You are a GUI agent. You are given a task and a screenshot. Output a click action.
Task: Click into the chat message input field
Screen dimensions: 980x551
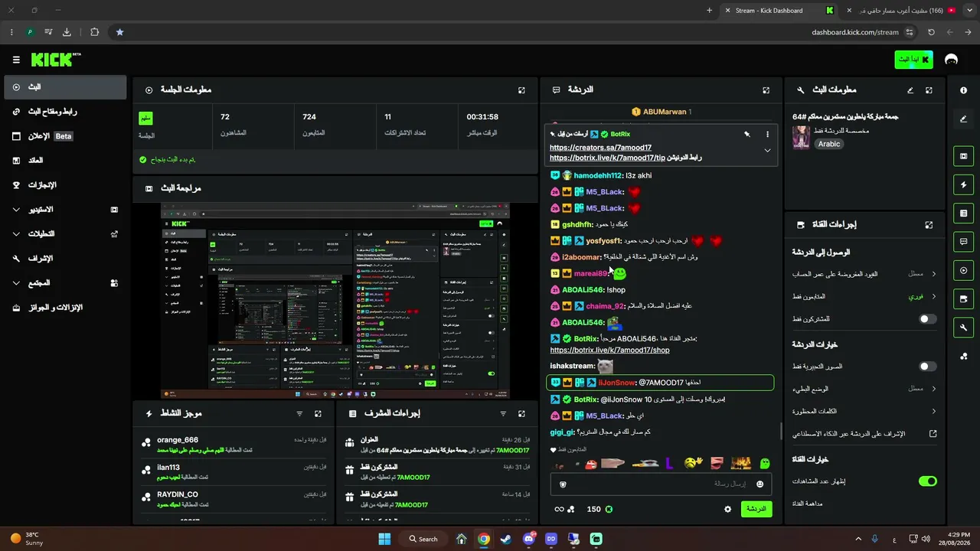pyautogui.click(x=661, y=484)
